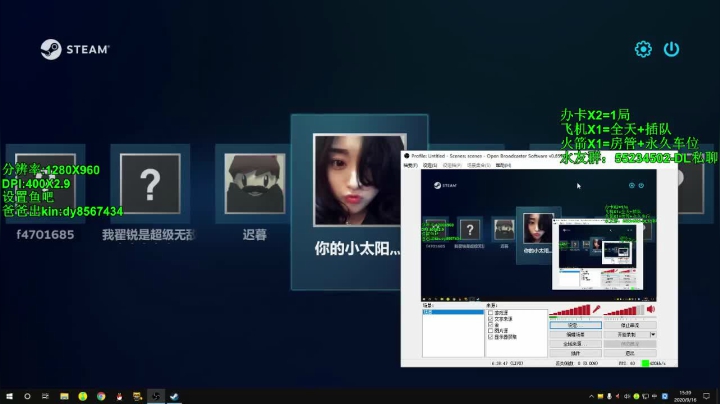Click the 我翟锐是超级无敌 account name
This screenshot has height=404, width=720.
point(148,235)
